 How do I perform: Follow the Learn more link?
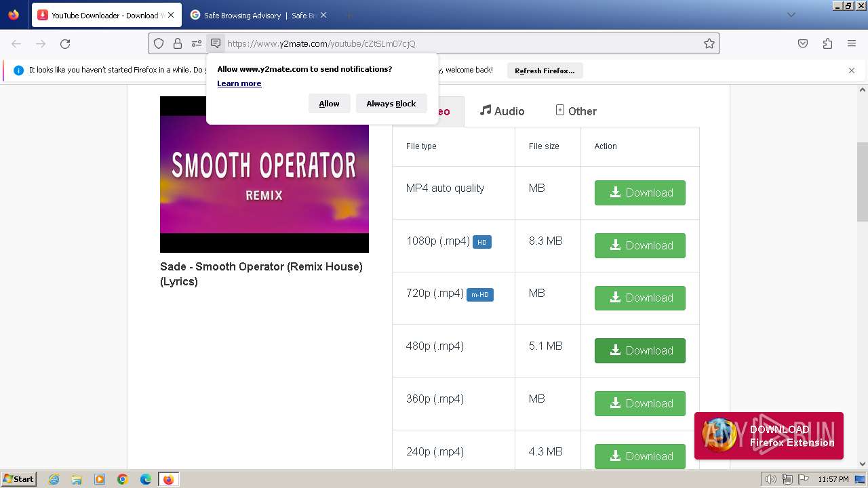(239, 83)
